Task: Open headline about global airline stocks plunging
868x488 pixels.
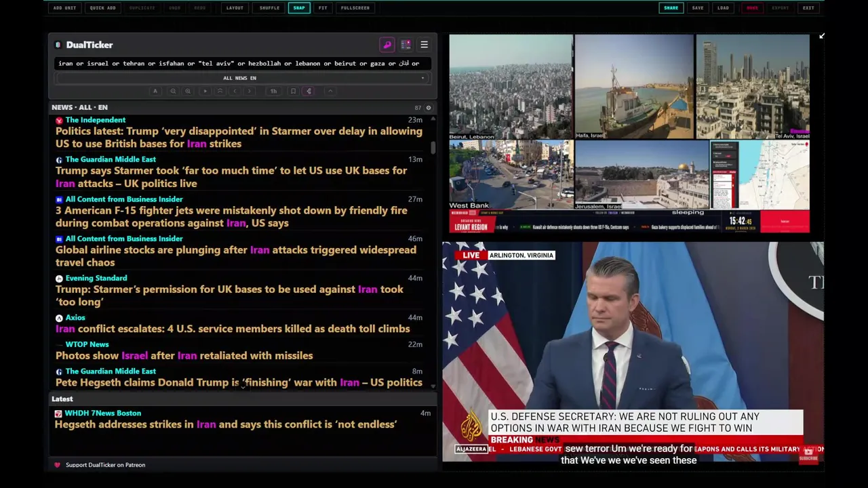Action: click(236, 256)
